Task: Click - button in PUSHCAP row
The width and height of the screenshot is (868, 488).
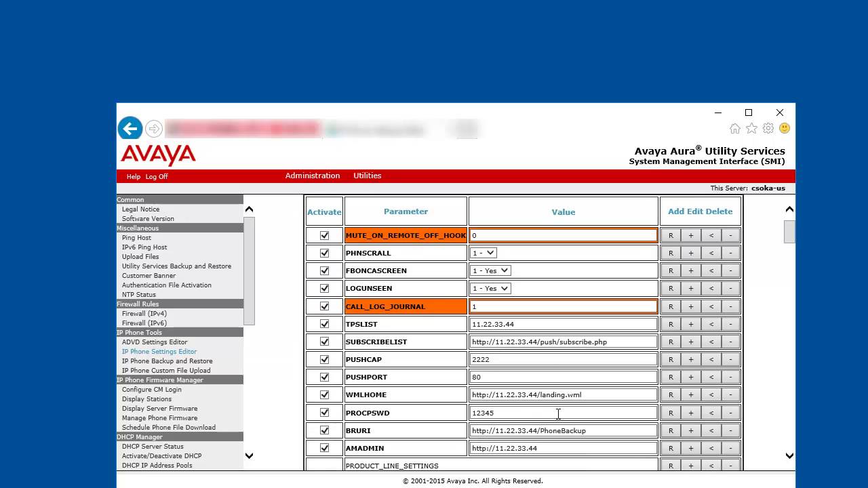Action: pos(730,359)
